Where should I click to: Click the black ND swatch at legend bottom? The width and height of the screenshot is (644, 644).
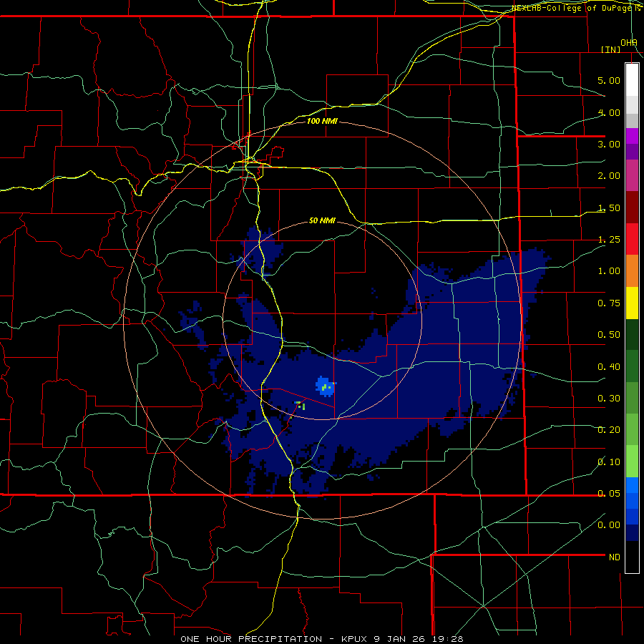click(x=632, y=557)
